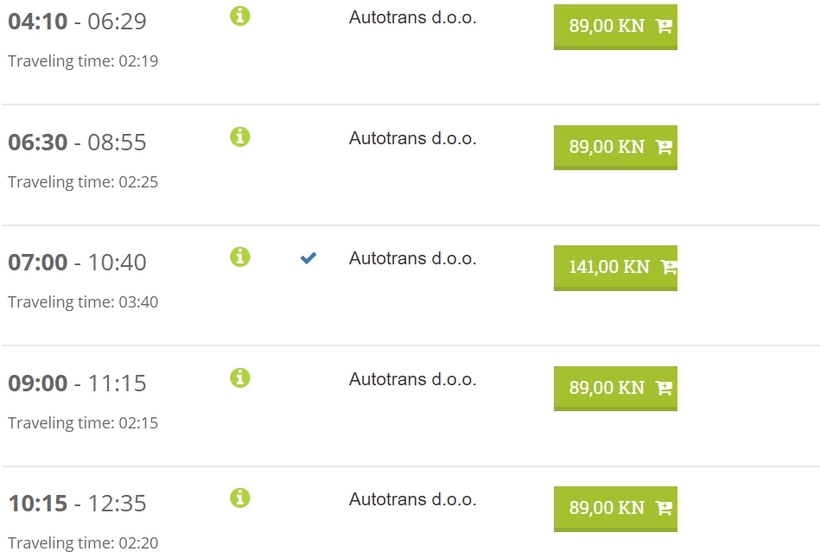Screen dimensions: 820x558
Task: Buy 89,00 KN ticket for 10:15 bus
Action: (x=616, y=508)
